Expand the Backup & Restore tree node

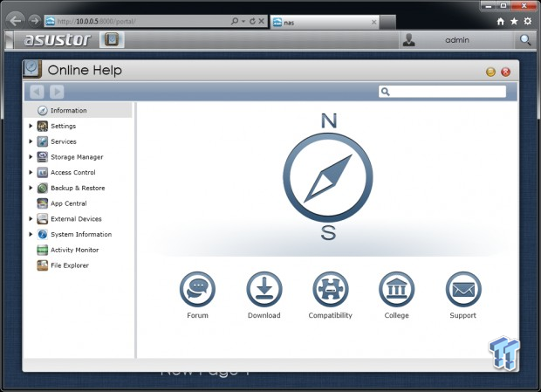point(31,188)
